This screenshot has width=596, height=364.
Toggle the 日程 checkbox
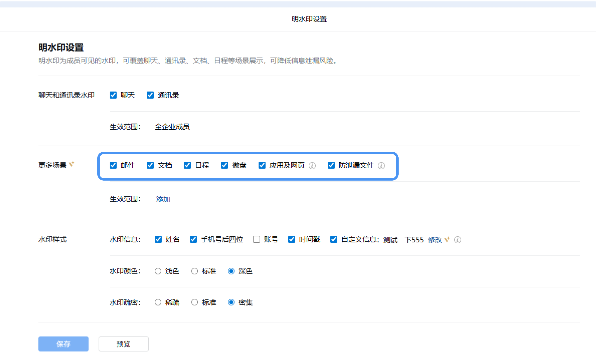pyautogui.click(x=187, y=165)
